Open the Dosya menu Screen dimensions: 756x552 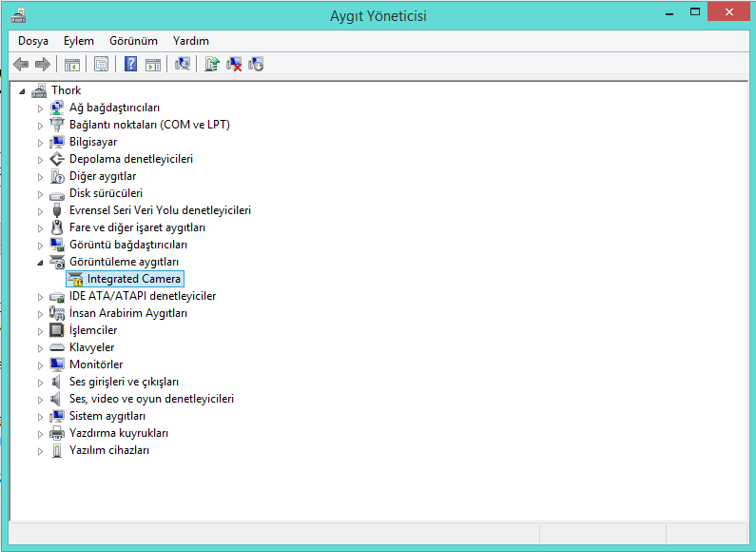click(x=33, y=41)
